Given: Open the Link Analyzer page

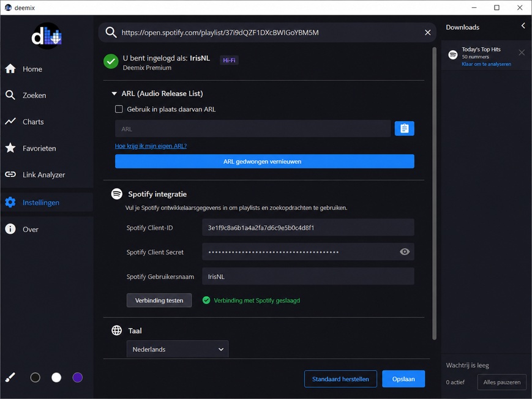Looking at the screenshot, I should pyautogui.click(x=47, y=175).
